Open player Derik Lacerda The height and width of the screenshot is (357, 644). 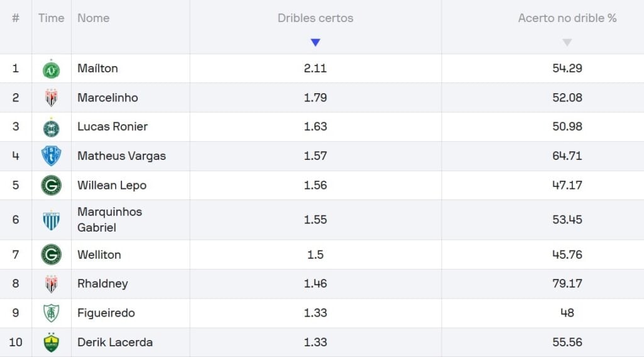click(x=115, y=342)
